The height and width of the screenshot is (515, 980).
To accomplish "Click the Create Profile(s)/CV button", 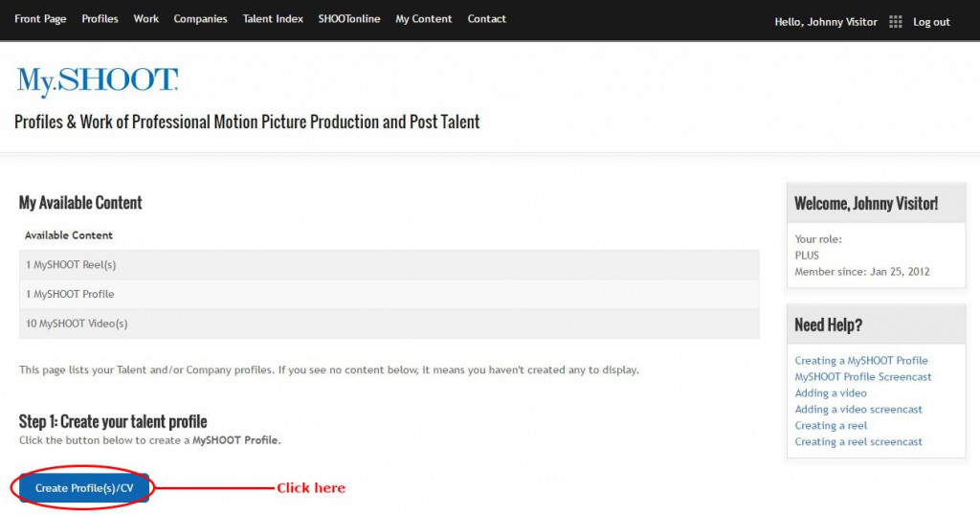I will (x=84, y=488).
